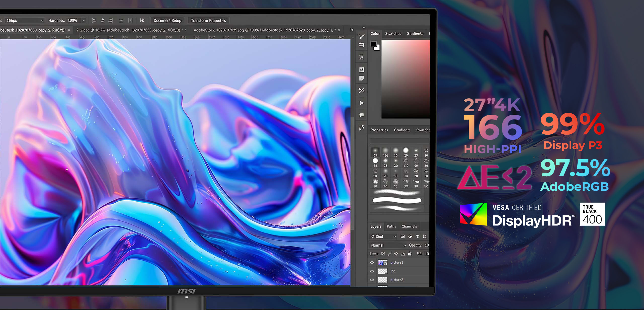Open the speech bubble comments icon
This screenshot has height=310, width=644.
(x=361, y=115)
